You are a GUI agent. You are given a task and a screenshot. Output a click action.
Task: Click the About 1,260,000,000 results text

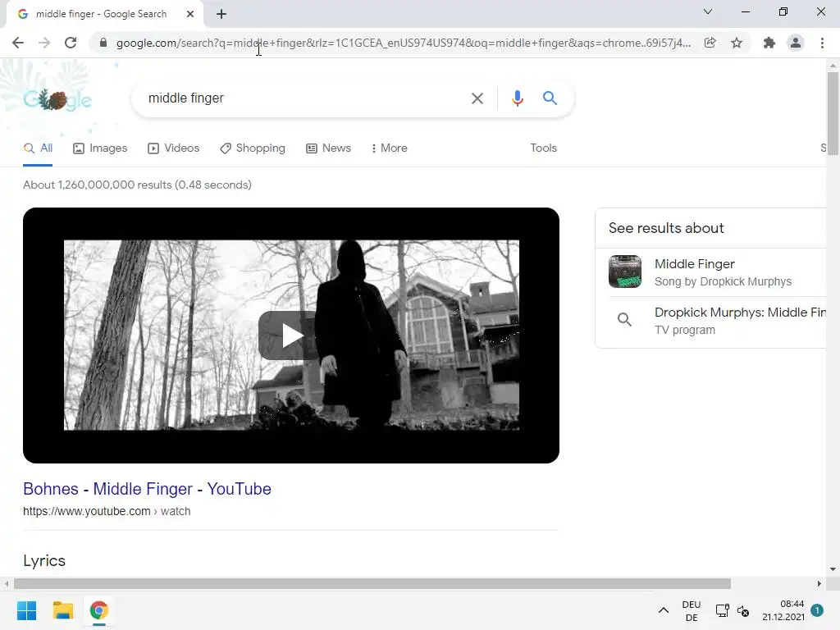pyautogui.click(x=137, y=185)
